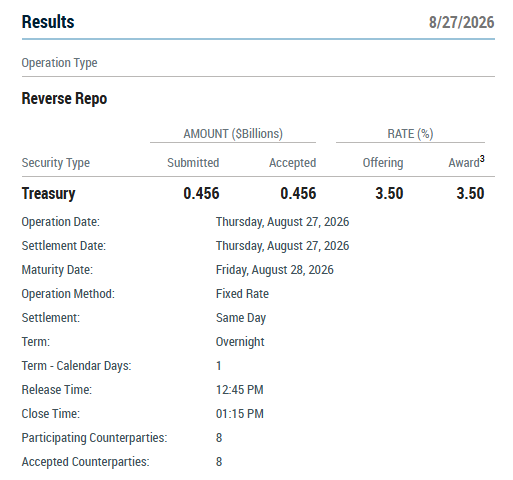Click the Operation Type label
Viewport: 513px width, 480px height.
click(59, 63)
